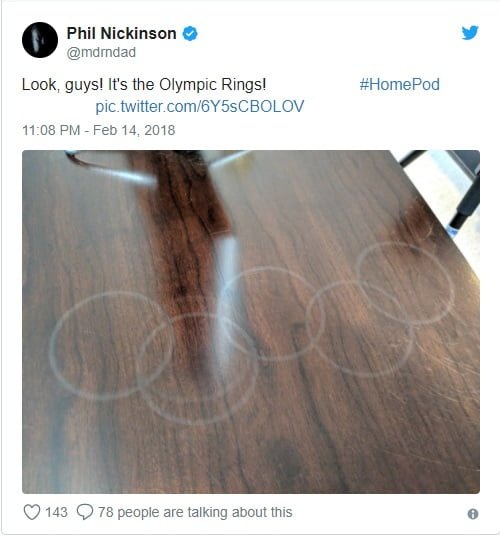Click "78 people are talking about this"
This screenshot has height=537, width=500.
(x=195, y=512)
